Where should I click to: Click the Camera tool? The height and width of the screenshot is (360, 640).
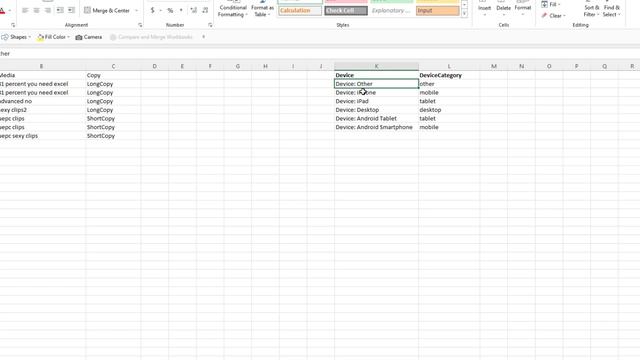[x=89, y=37]
